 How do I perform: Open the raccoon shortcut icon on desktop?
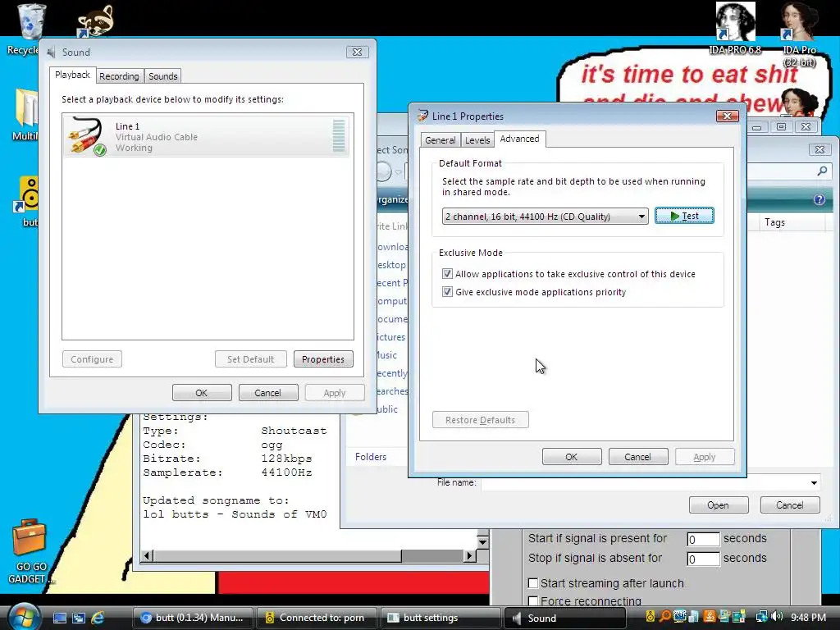coord(95,21)
